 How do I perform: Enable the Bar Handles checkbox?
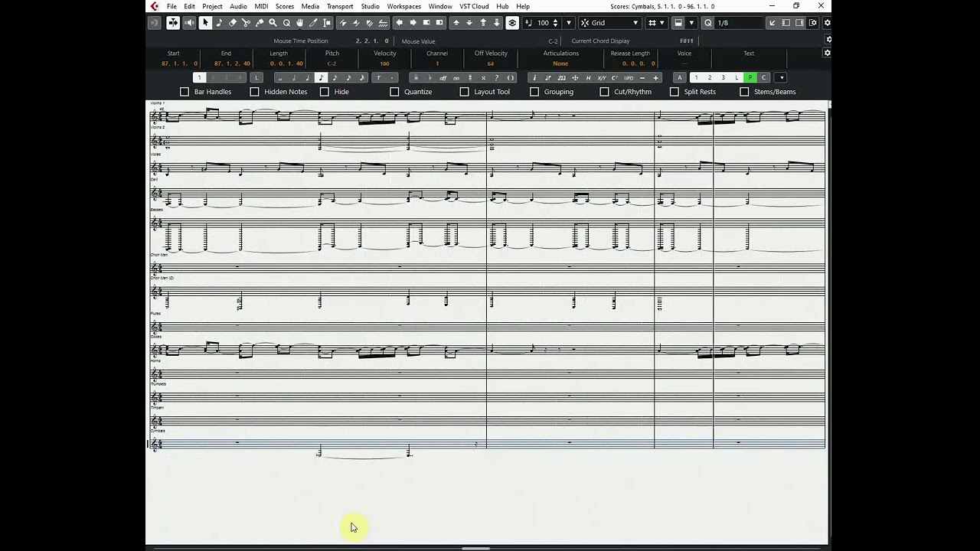185,92
